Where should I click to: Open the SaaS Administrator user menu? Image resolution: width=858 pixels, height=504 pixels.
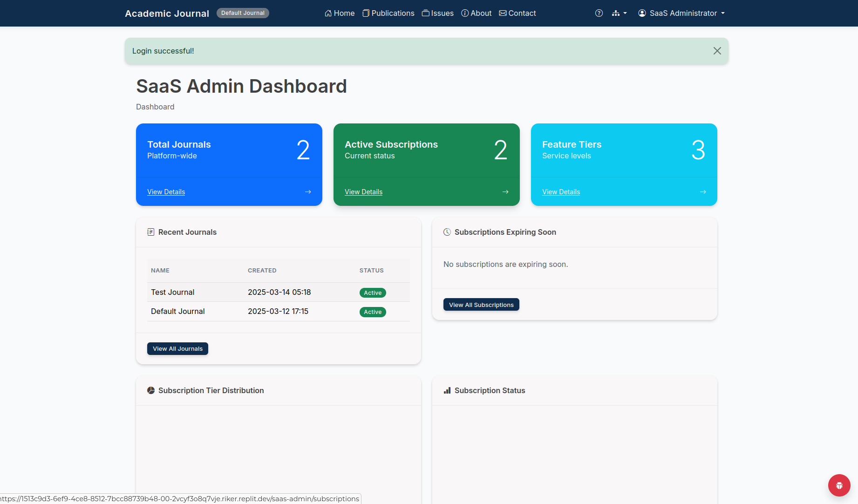[681, 13]
